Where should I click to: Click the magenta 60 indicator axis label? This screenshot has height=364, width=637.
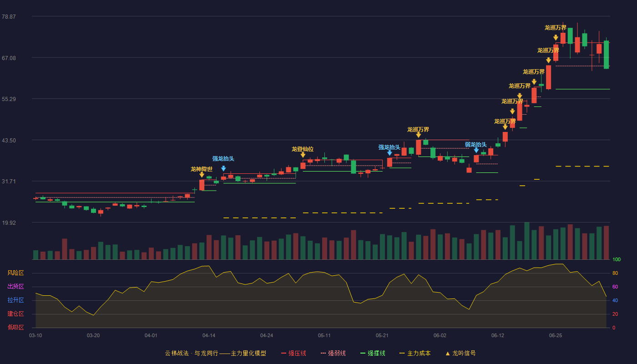[x=615, y=287]
